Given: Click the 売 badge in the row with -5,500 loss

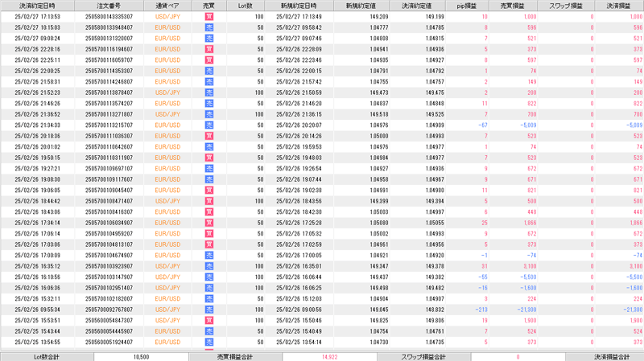Looking at the screenshot, I should click(x=209, y=277).
